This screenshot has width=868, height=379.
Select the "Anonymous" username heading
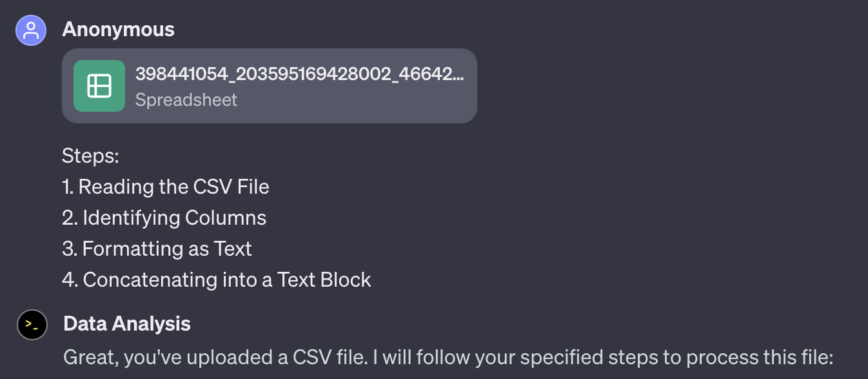click(x=119, y=29)
